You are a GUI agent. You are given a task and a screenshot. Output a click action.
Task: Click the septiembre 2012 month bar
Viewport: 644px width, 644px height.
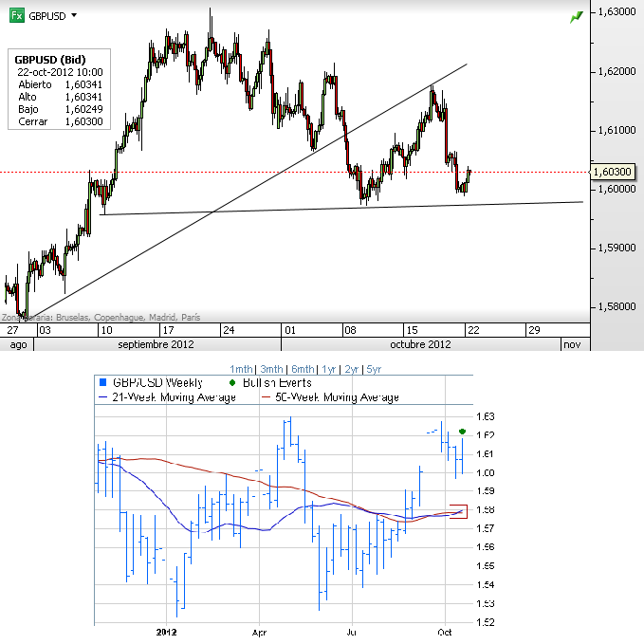(x=157, y=344)
